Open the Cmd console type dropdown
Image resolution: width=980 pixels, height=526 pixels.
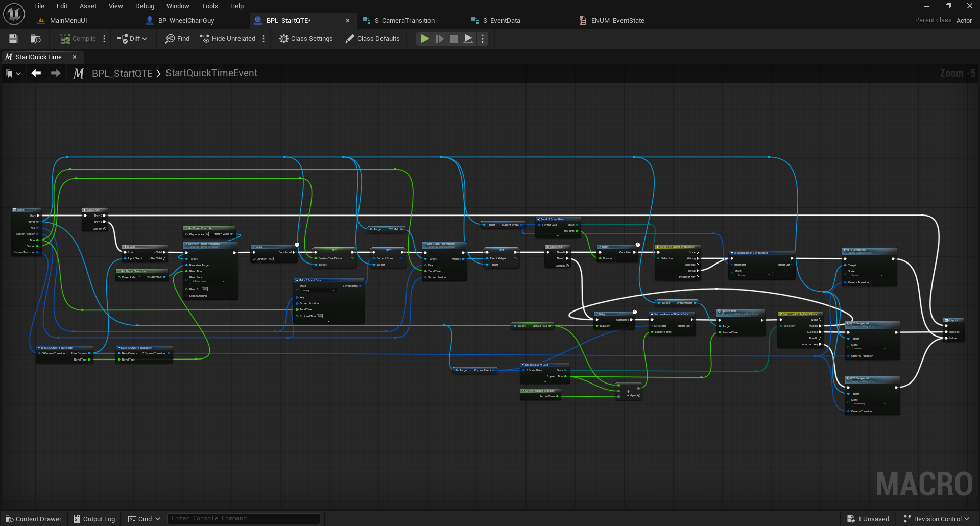144,519
